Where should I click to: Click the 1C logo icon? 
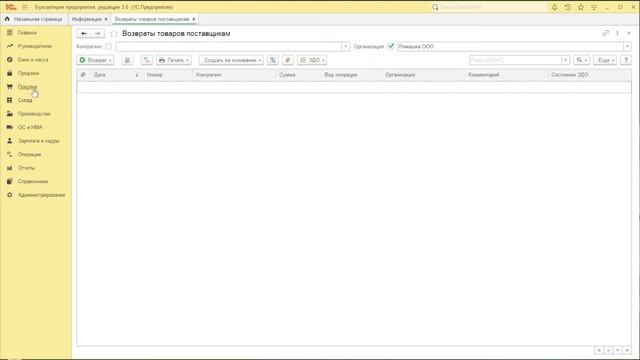(x=11, y=7)
